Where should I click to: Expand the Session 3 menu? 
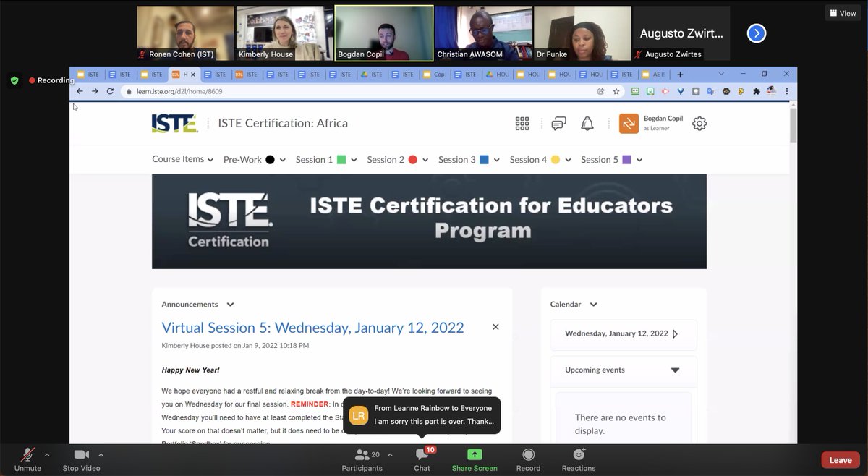click(x=469, y=160)
